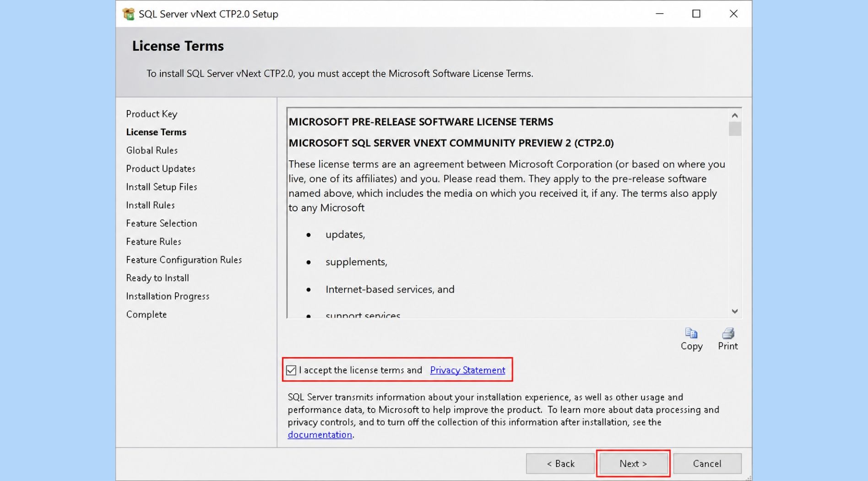
Task: Click the Copy icon for license text
Action: pyautogui.click(x=691, y=333)
